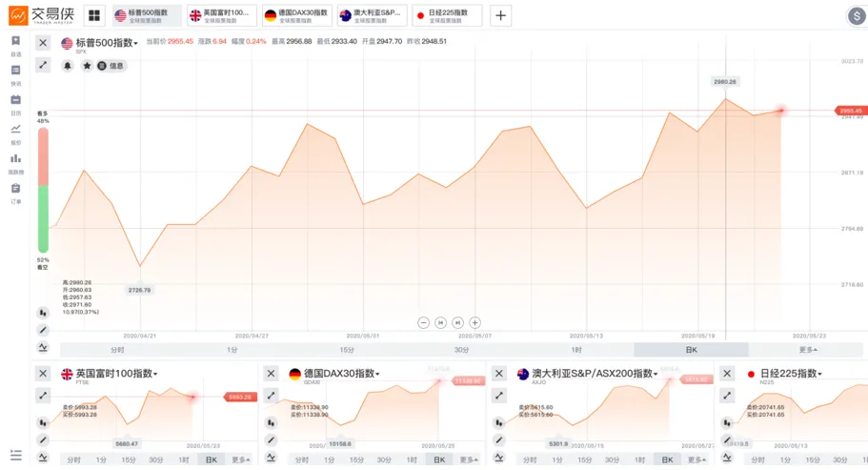Open the 信息 info button for 标普500
This screenshot has width=868, height=470.
tap(111, 66)
